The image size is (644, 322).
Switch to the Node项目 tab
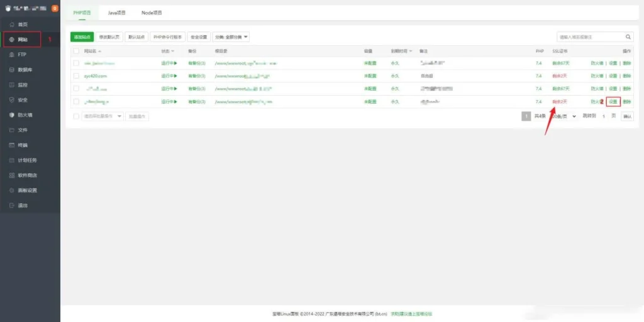point(152,13)
